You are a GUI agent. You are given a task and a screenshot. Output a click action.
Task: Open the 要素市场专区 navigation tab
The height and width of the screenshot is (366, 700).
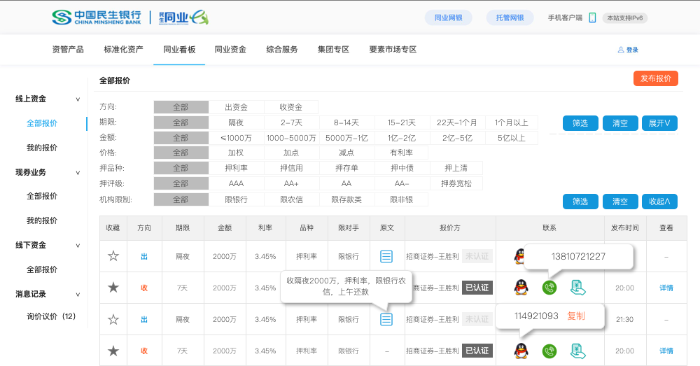click(x=393, y=50)
